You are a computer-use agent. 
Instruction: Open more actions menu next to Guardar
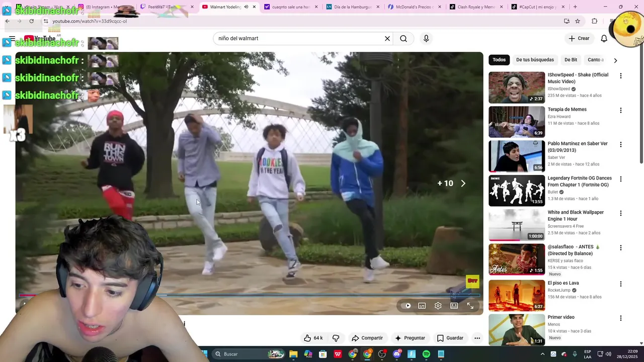point(477,338)
